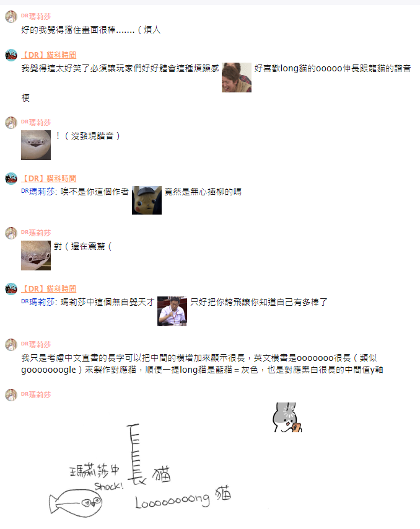
Task: Open the sunfish face emoticon beside 沒發現諧音
Action: pos(36,145)
